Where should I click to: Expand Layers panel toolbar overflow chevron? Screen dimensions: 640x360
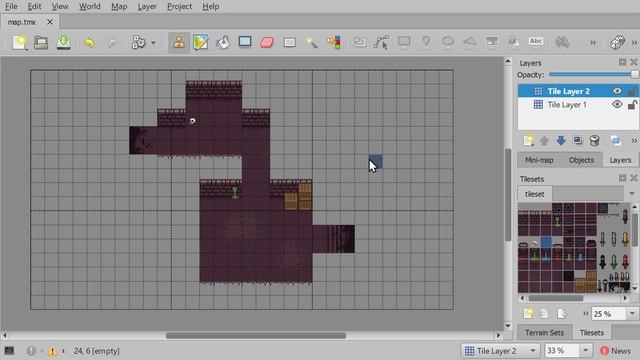(634, 141)
